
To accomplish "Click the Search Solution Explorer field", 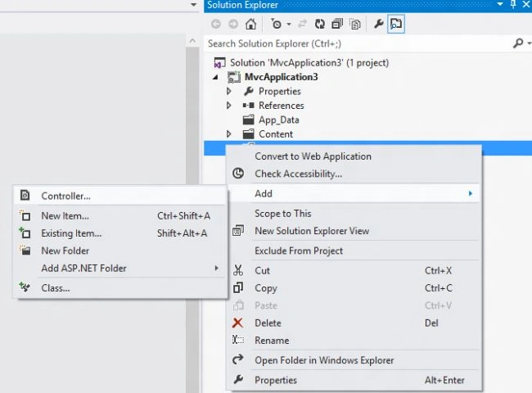I will click(358, 43).
